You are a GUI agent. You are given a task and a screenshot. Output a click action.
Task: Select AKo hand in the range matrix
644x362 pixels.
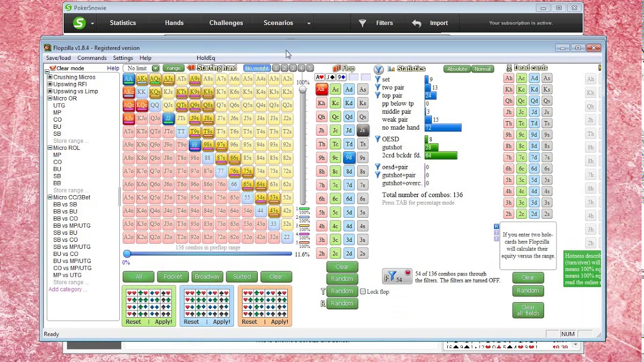[x=128, y=92]
